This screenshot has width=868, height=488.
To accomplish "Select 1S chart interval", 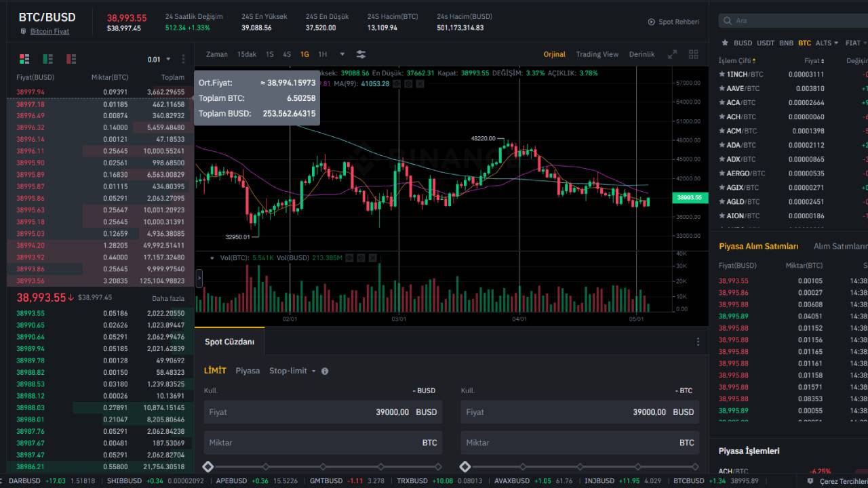I will [x=270, y=54].
